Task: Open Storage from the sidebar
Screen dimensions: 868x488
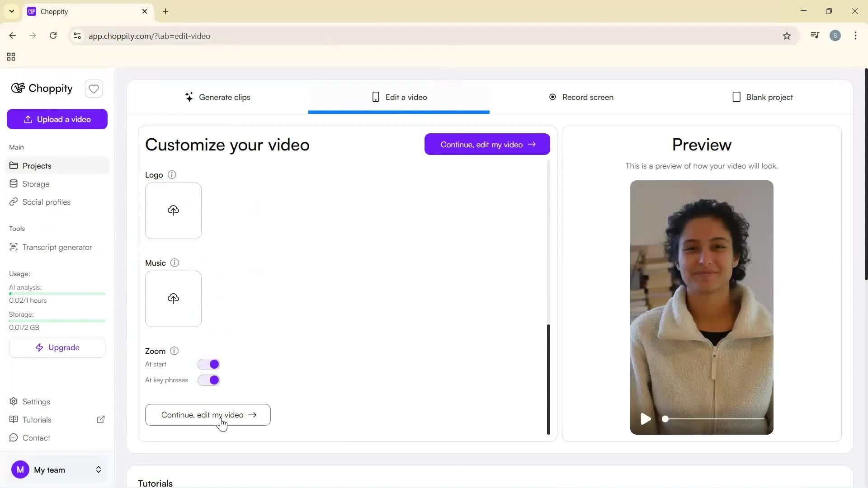Action: point(36,184)
